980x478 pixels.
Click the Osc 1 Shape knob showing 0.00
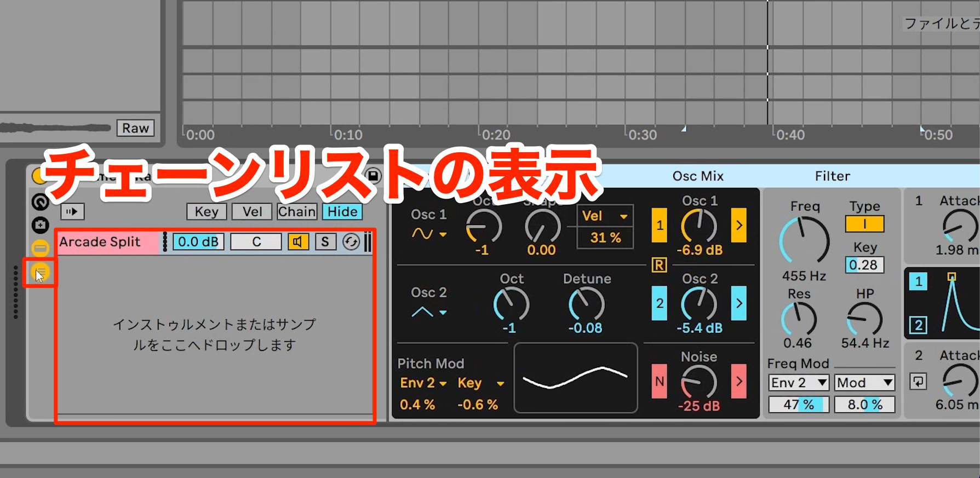542,226
